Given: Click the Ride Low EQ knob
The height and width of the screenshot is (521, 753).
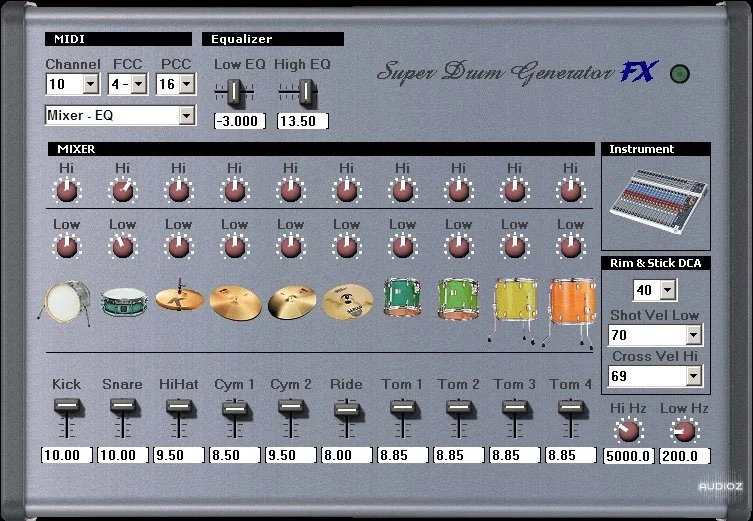Looking at the screenshot, I should [347, 247].
